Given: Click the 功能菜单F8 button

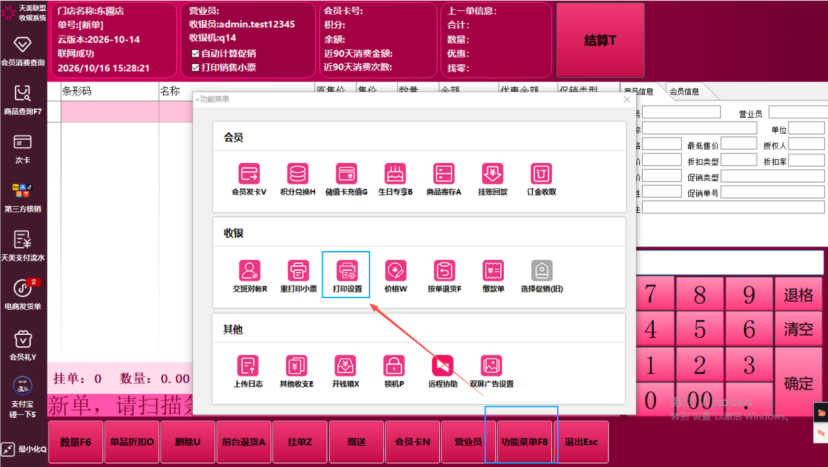Looking at the screenshot, I should [x=524, y=442].
